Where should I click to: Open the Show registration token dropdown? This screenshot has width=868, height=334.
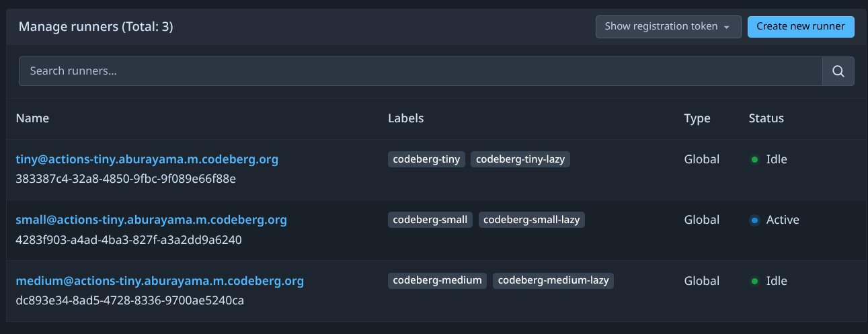(668, 27)
